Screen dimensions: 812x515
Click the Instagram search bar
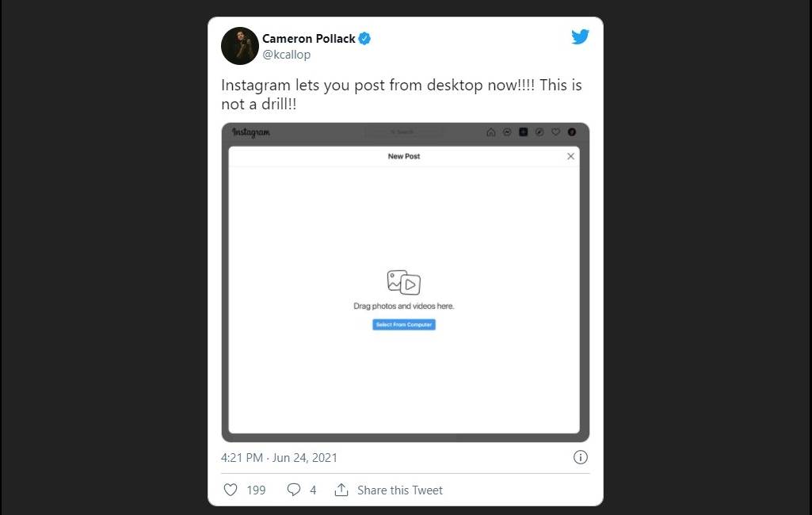(x=404, y=132)
